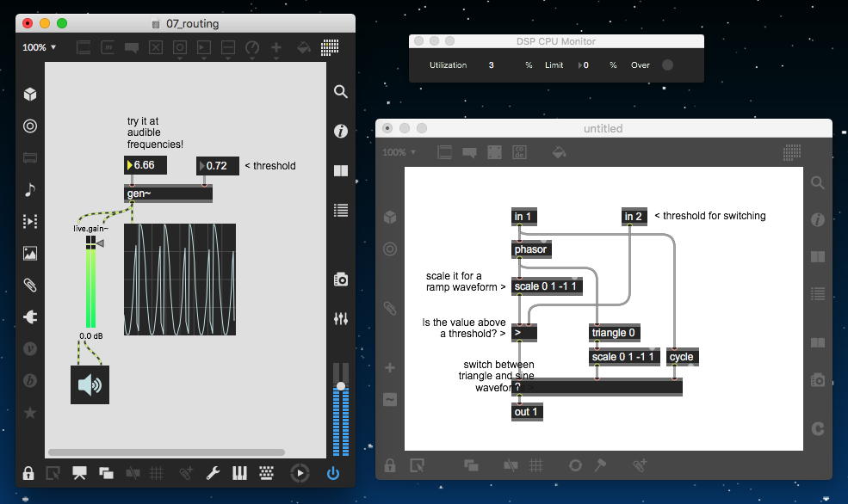Click the '< threshold for switching' comment

[710, 216]
